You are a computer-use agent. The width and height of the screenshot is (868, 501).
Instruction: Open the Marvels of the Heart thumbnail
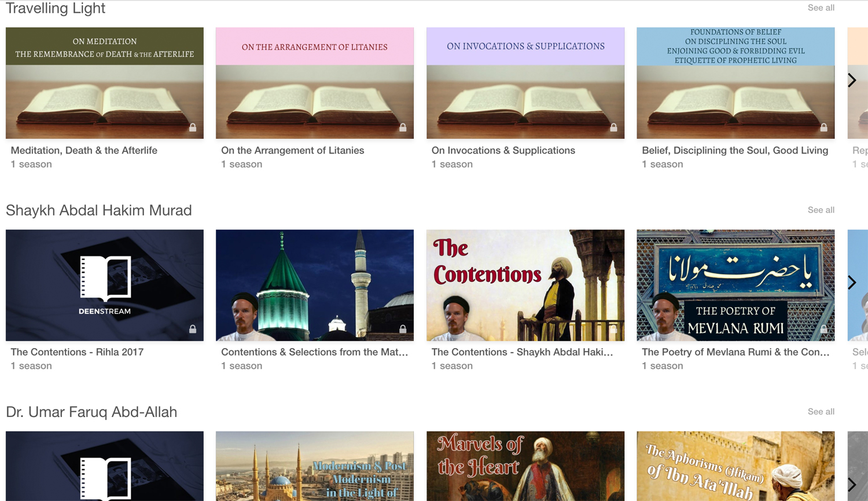tap(525, 466)
